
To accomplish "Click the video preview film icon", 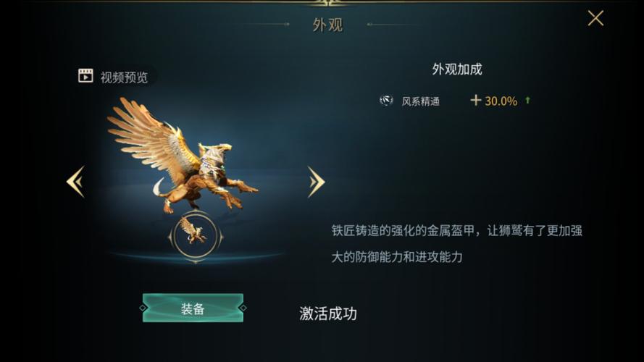I will pyautogui.click(x=85, y=75).
